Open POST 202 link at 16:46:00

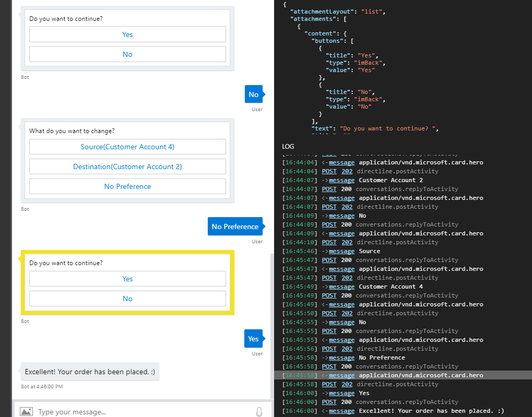[x=347, y=384]
